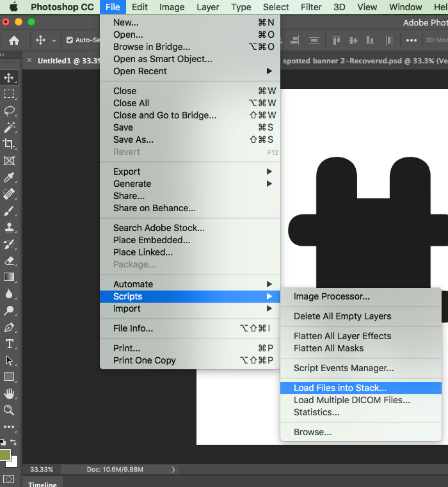Toggle Quick Mask mode icon
The image size is (448, 487).
[x=9, y=479]
